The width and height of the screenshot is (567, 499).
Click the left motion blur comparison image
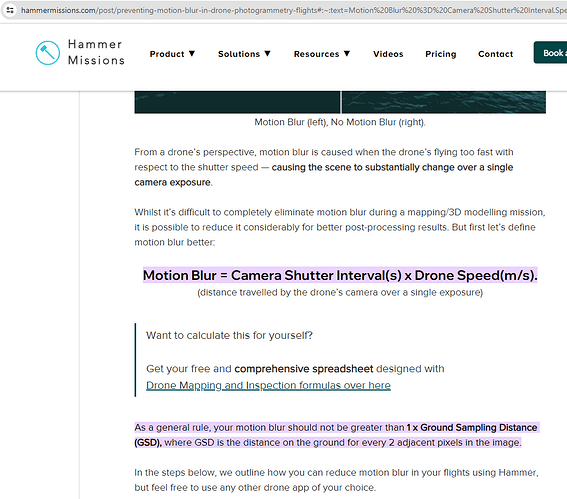[x=237, y=102]
